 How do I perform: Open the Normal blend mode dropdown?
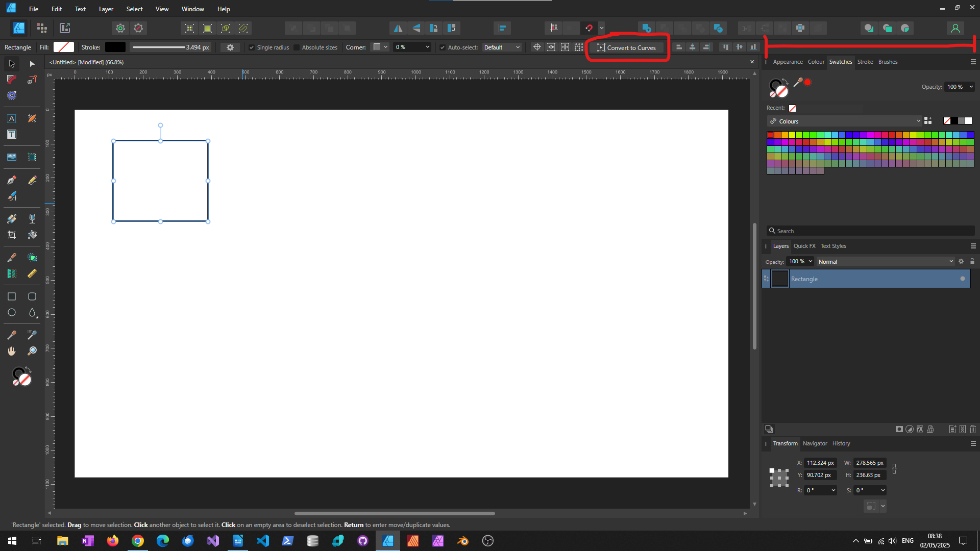click(x=886, y=261)
